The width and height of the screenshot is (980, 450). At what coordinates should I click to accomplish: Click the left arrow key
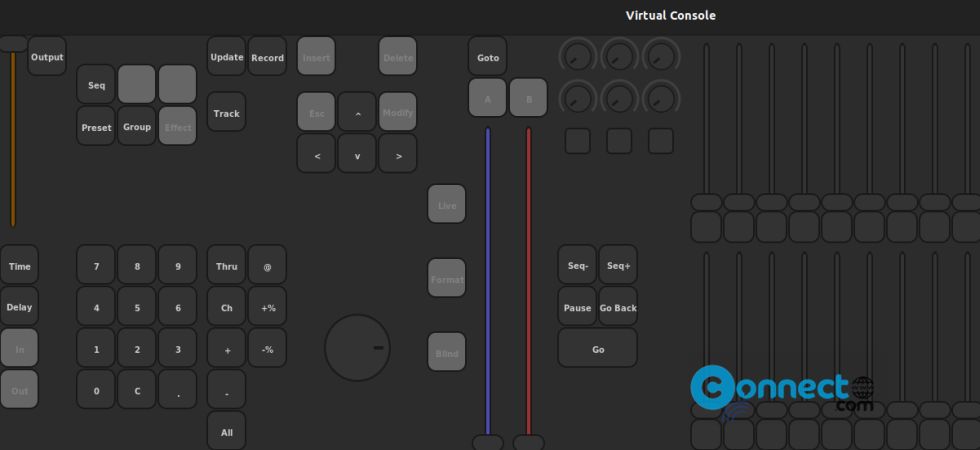(x=316, y=154)
